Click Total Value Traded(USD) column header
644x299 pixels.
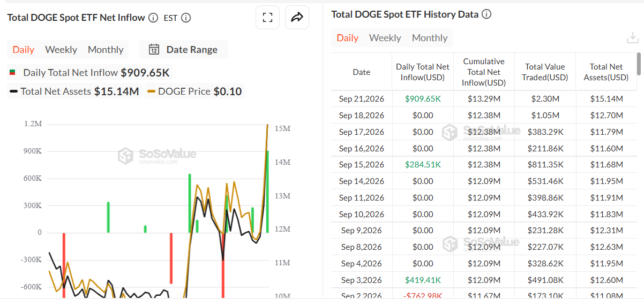[545, 72]
